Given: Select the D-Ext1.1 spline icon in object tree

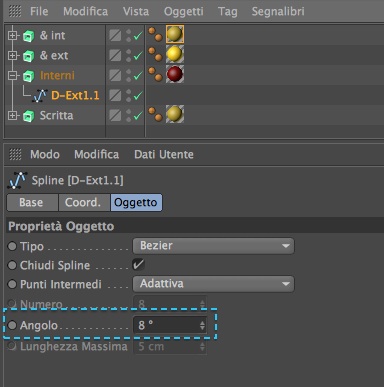Looking at the screenshot, I should click(40, 96).
